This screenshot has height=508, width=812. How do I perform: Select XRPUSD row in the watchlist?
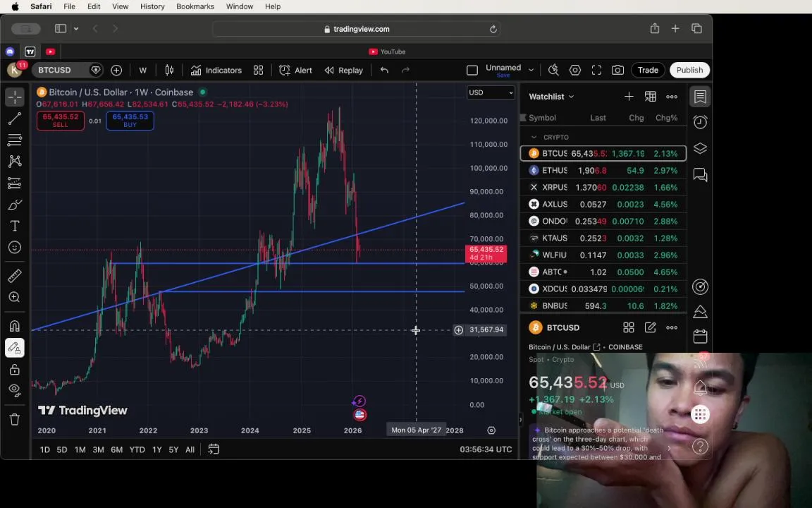click(x=603, y=187)
